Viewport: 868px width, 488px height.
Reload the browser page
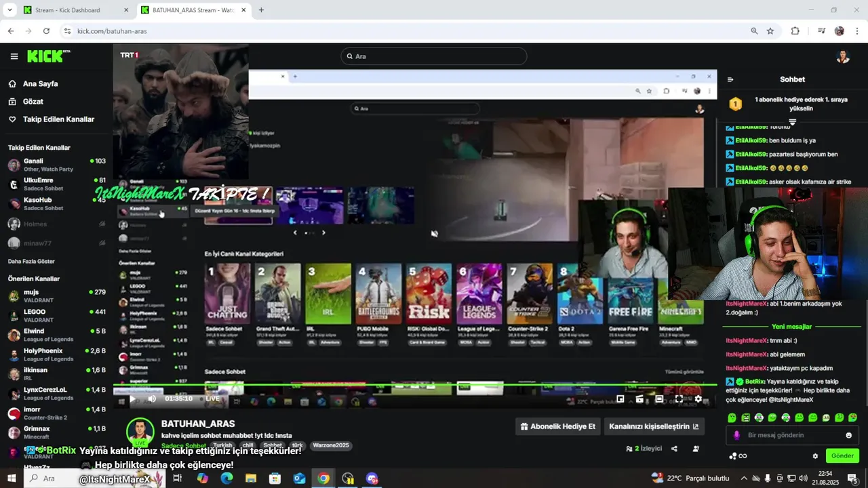[x=46, y=31]
